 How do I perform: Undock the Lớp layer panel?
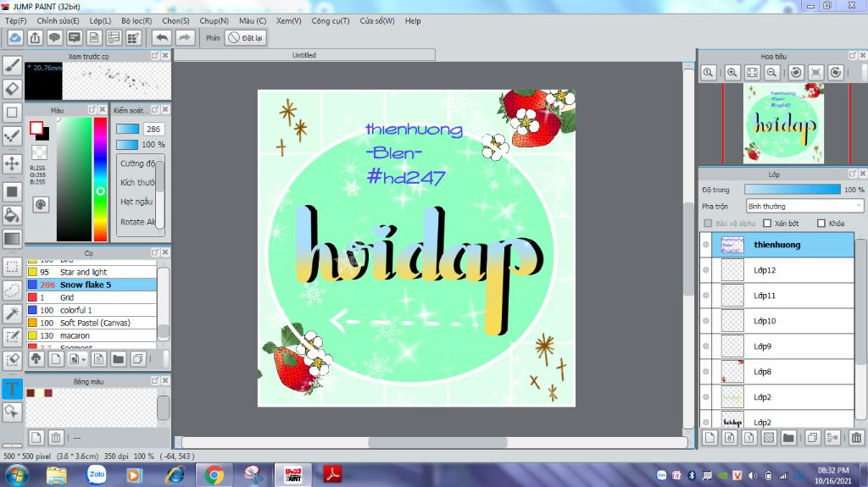853,174
